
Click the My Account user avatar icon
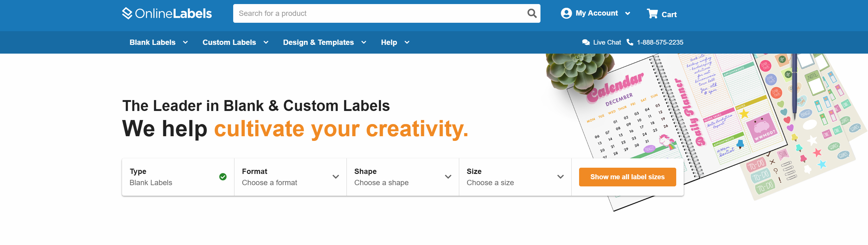(566, 13)
